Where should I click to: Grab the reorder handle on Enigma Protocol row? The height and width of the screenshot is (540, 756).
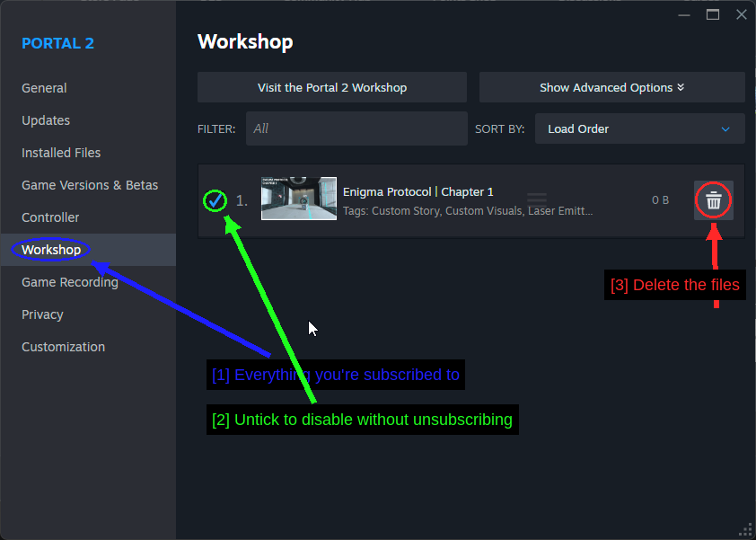[x=537, y=199]
